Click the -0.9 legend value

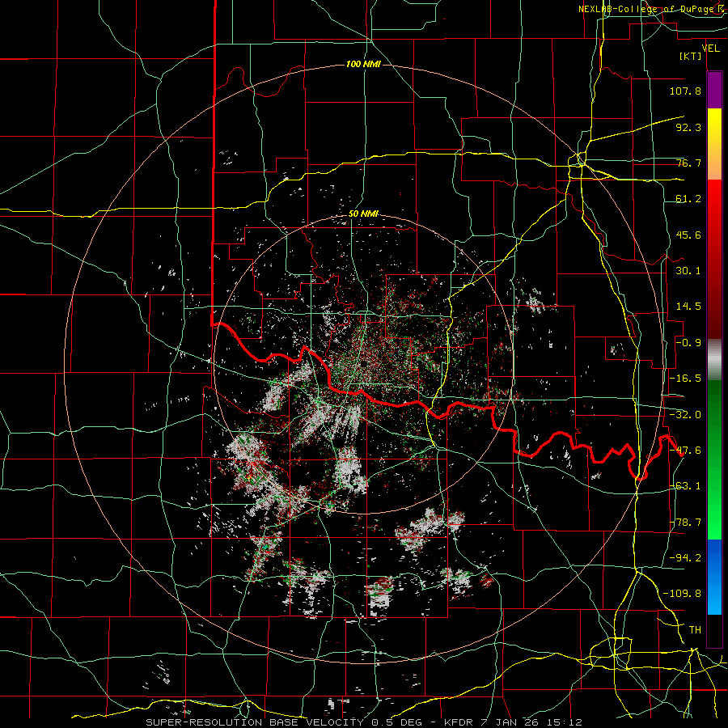[688, 343]
